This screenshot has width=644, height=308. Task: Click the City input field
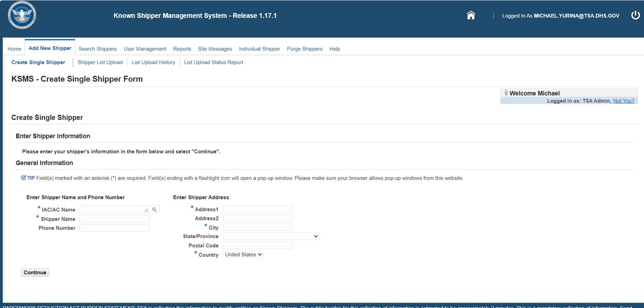258,227
